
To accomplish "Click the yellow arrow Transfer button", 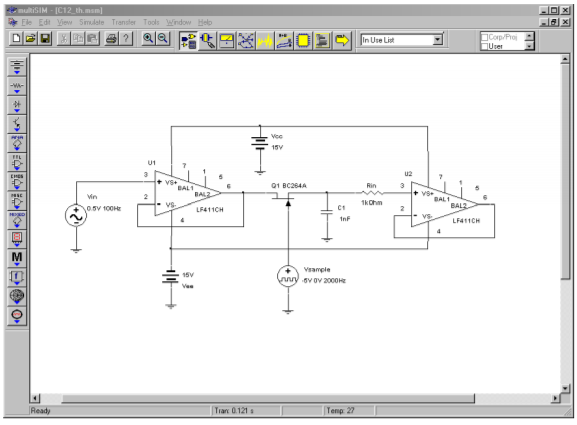I will (x=342, y=40).
